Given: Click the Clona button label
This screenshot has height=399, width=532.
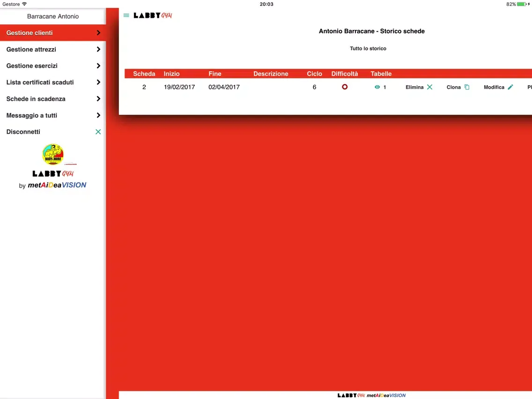Looking at the screenshot, I should coord(453,87).
